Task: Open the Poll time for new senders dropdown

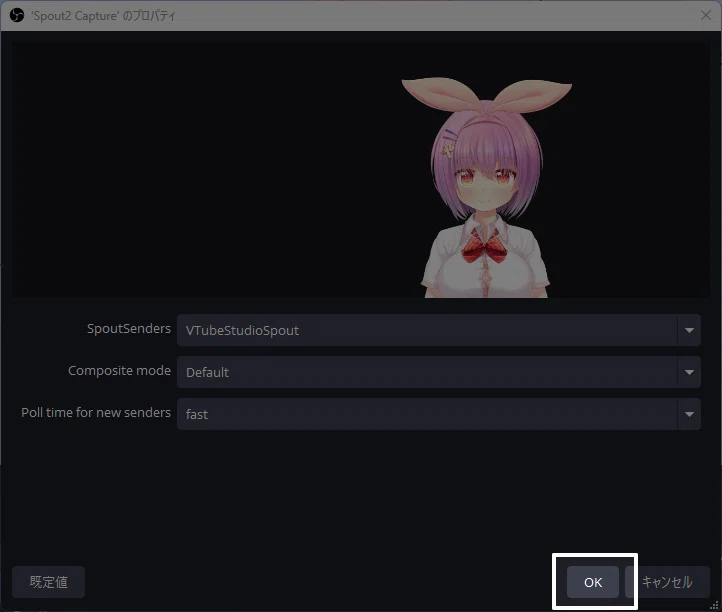Action: pyautogui.click(x=439, y=414)
